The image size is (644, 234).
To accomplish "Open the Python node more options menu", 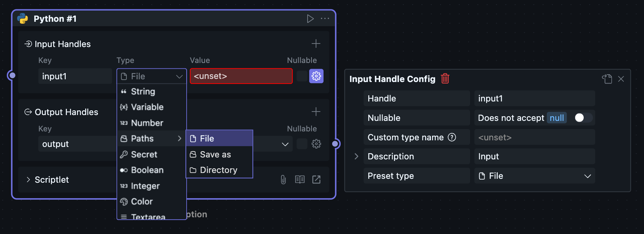I will coord(325,19).
